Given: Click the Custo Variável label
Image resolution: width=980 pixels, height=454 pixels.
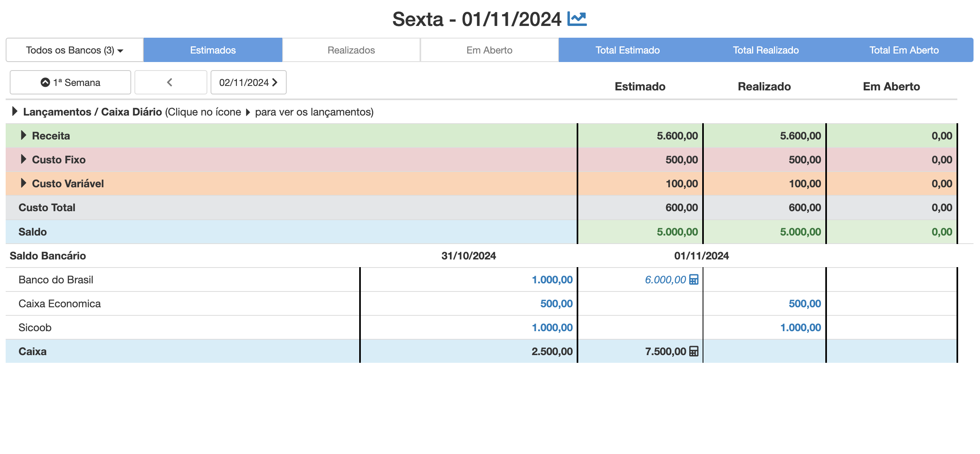Looking at the screenshot, I should point(68,184).
